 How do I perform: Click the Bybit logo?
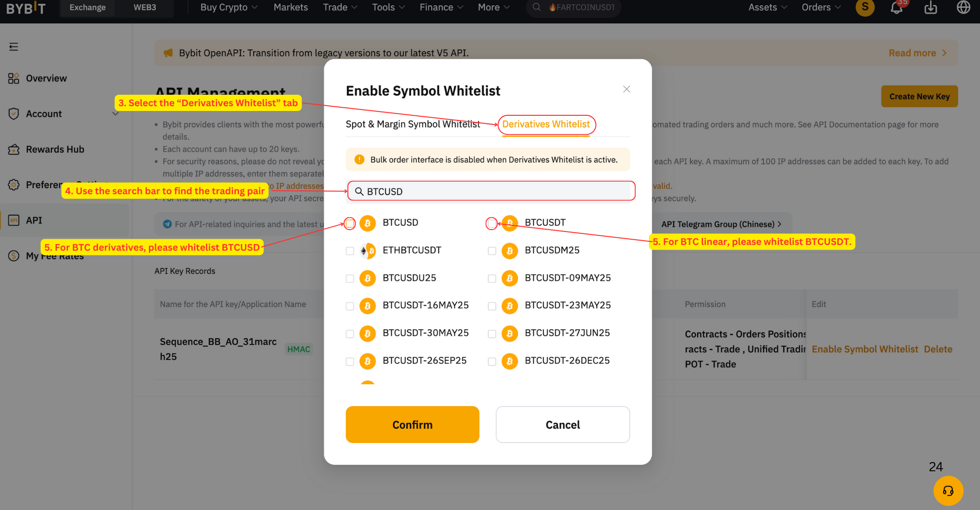(26, 8)
